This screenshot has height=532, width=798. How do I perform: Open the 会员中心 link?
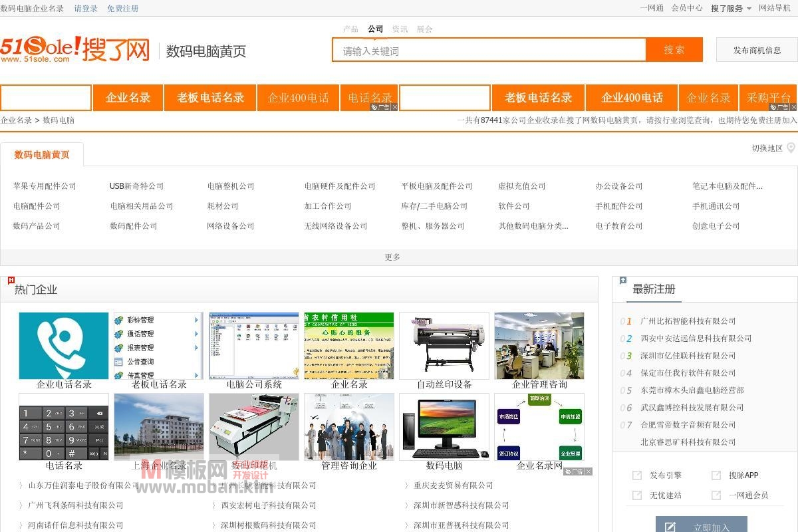tap(687, 9)
